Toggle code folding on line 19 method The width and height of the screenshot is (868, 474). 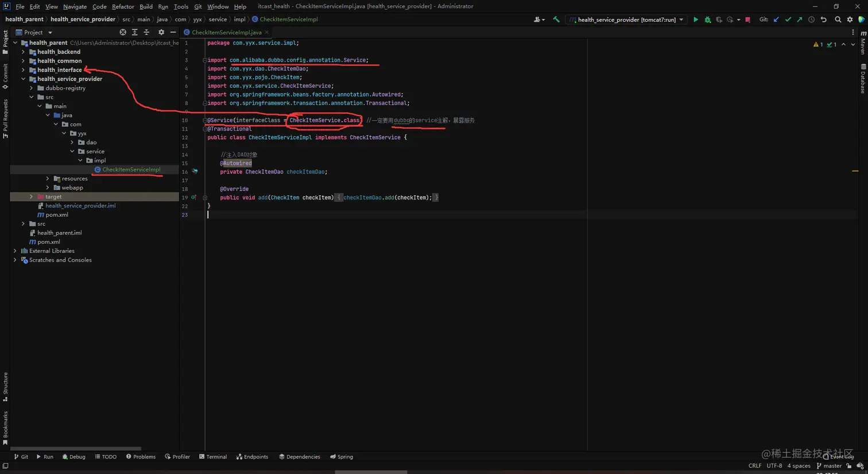coord(205,198)
